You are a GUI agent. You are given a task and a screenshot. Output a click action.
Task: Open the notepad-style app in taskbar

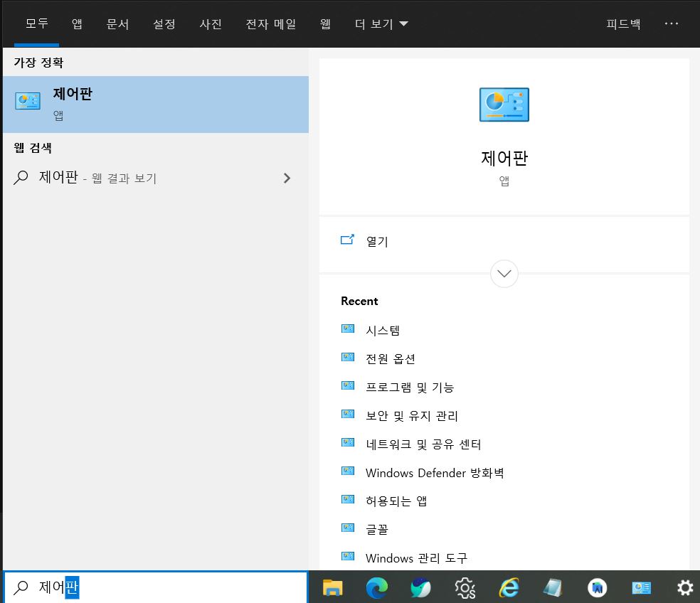(553, 587)
